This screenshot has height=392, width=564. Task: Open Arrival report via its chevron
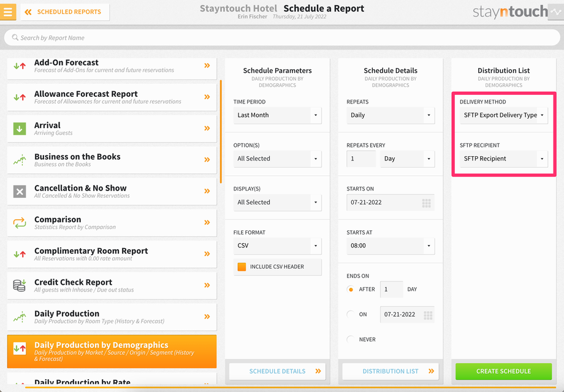point(207,128)
